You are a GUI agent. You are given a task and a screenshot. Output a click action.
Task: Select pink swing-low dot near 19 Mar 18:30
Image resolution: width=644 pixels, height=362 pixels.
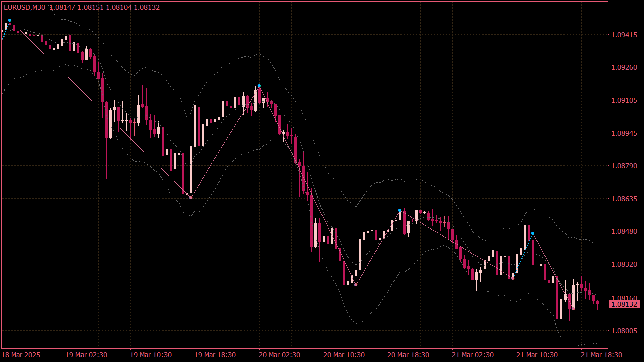(x=191, y=197)
